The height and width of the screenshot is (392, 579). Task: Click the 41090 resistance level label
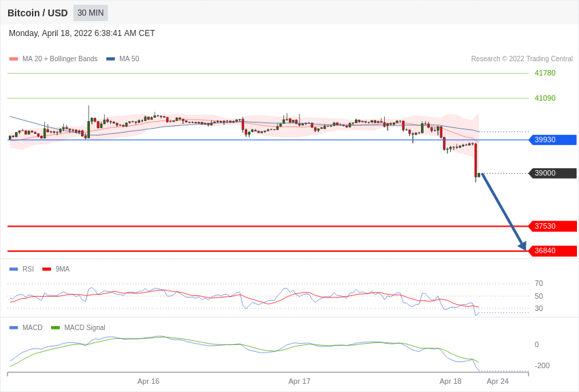[545, 99]
